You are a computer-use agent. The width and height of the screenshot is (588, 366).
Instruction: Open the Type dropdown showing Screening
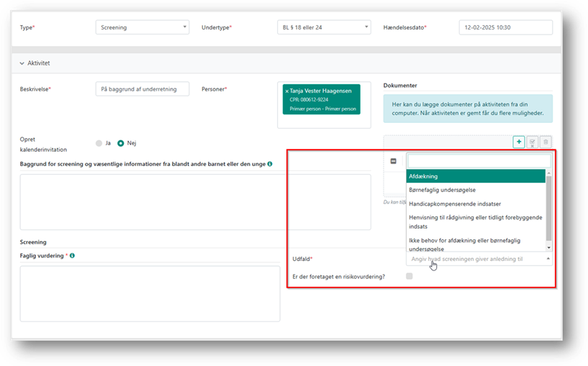pyautogui.click(x=142, y=27)
